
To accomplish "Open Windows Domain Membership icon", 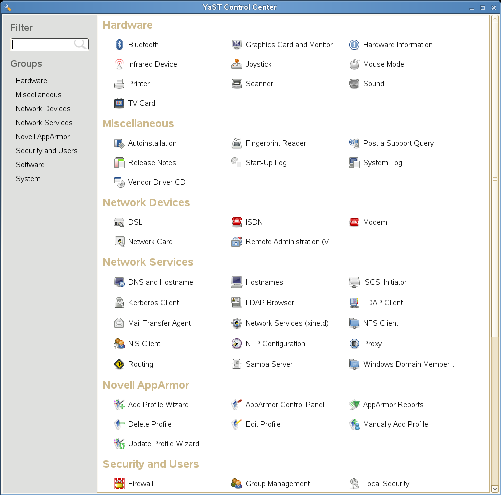I will point(354,364).
